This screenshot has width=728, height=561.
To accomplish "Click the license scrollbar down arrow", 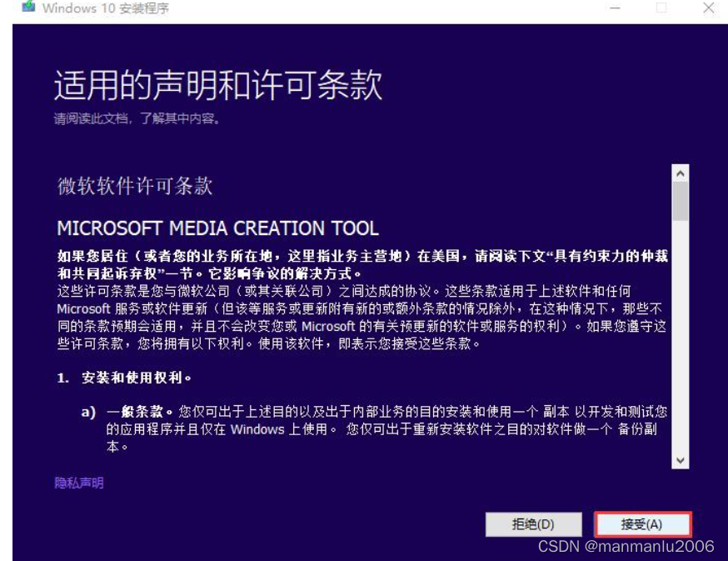I will click(x=681, y=460).
